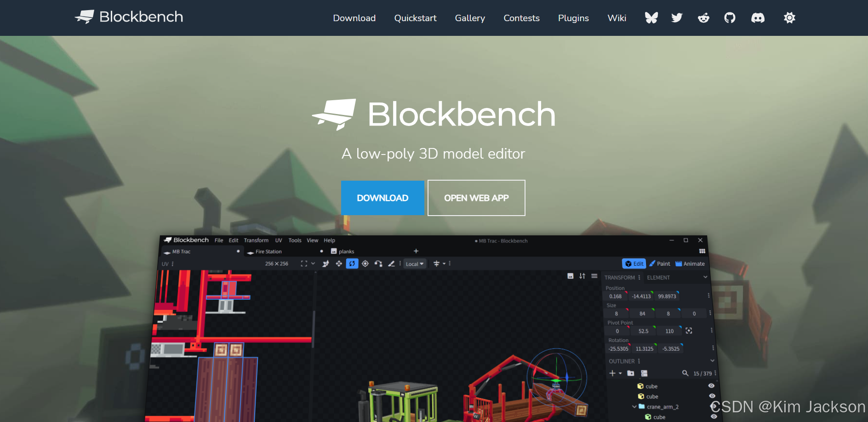The image size is (868, 422).
Task: Select the Pivot tool target icon
Action: pos(365,263)
